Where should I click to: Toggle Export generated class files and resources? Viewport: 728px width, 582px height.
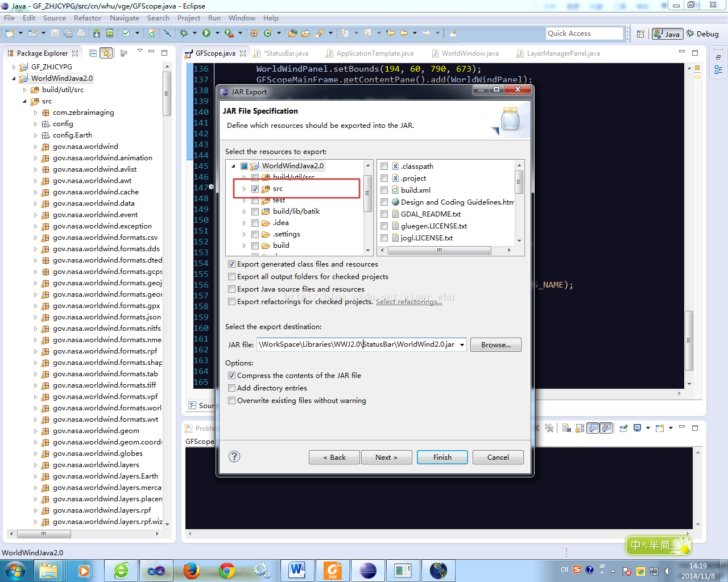click(231, 264)
